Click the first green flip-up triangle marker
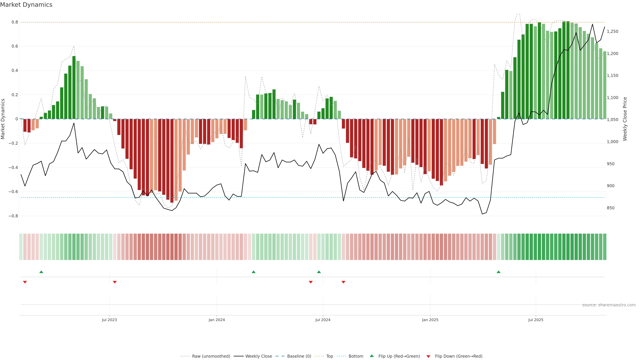The image size is (644, 362). 41,272
